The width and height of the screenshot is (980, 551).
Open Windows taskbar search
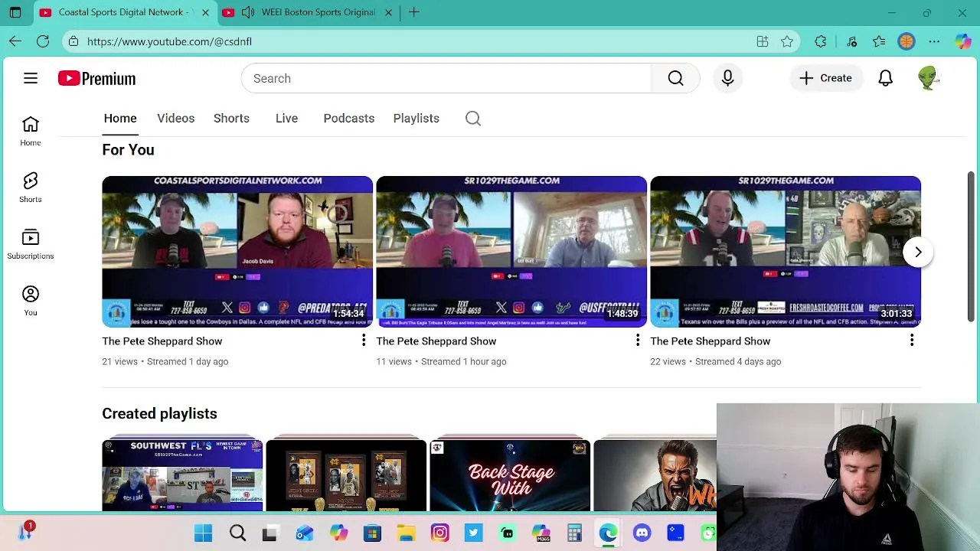pyautogui.click(x=237, y=533)
